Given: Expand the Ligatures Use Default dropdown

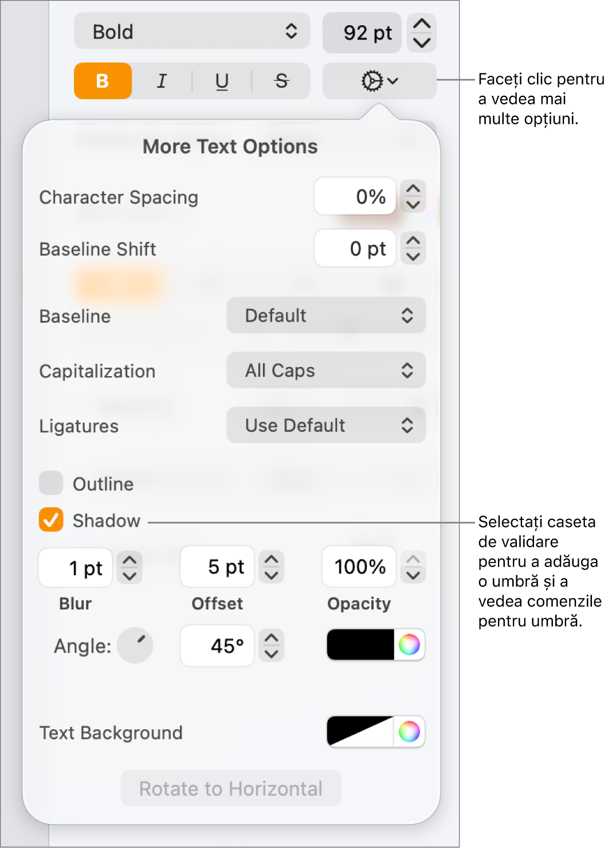Looking at the screenshot, I should [326, 425].
